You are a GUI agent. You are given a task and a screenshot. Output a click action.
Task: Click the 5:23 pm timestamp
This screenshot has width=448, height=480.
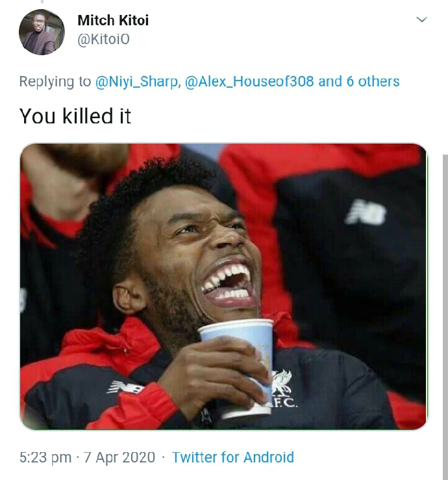(45, 457)
